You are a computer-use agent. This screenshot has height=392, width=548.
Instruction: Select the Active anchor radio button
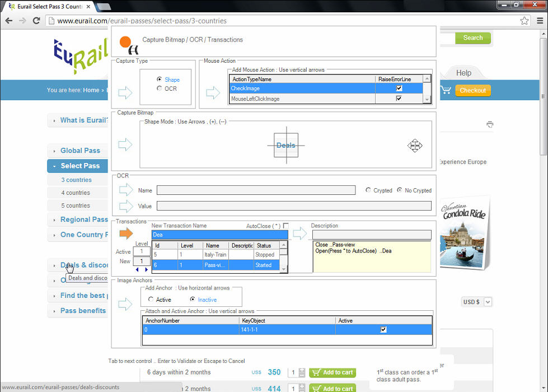(x=151, y=300)
